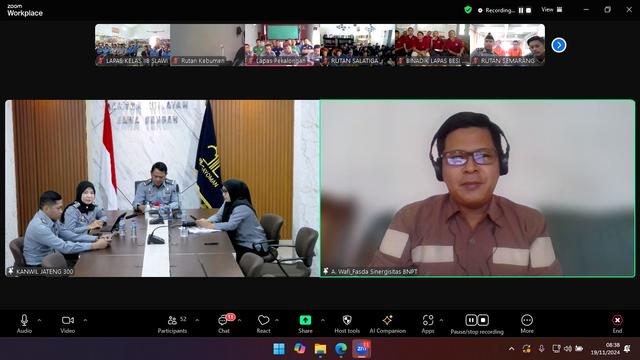The width and height of the screenshot is (640, 360).
Task: Pause recording in the bottom toolbar
Action: click(471, 320)
